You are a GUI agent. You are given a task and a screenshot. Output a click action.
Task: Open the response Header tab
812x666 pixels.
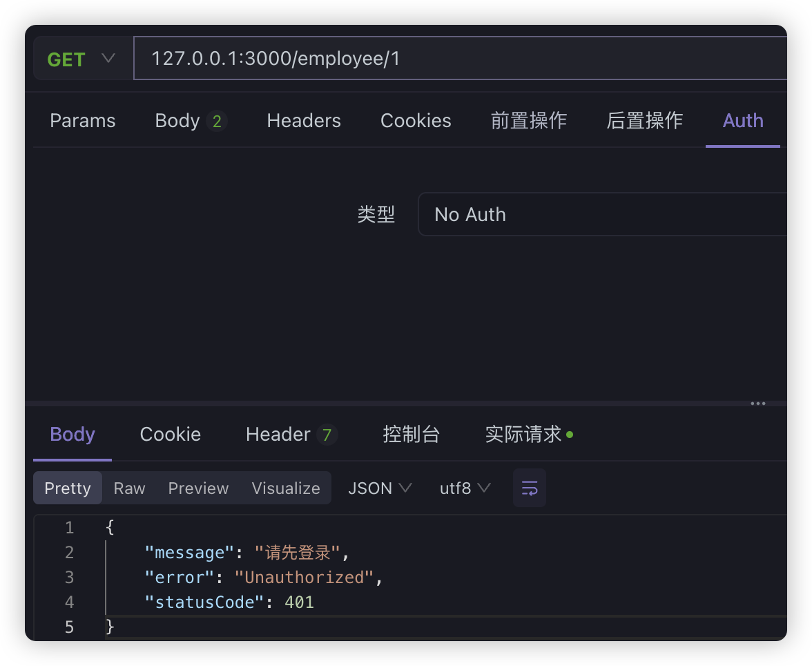click(x=290, y=435)
